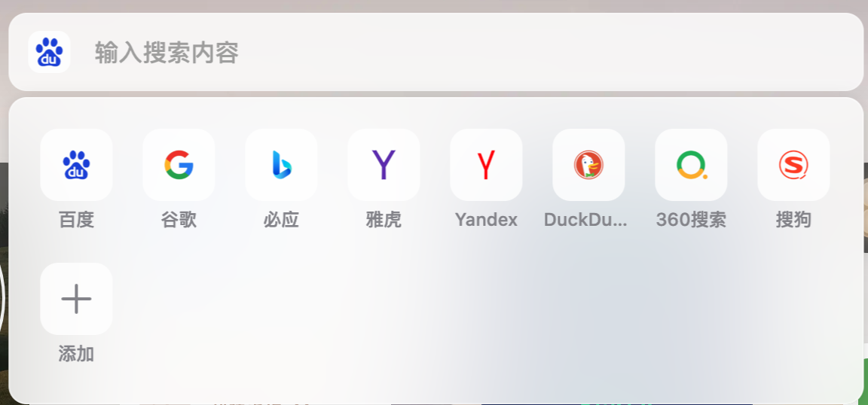Focus the 输入搜索内容 search field

(465, 53)
